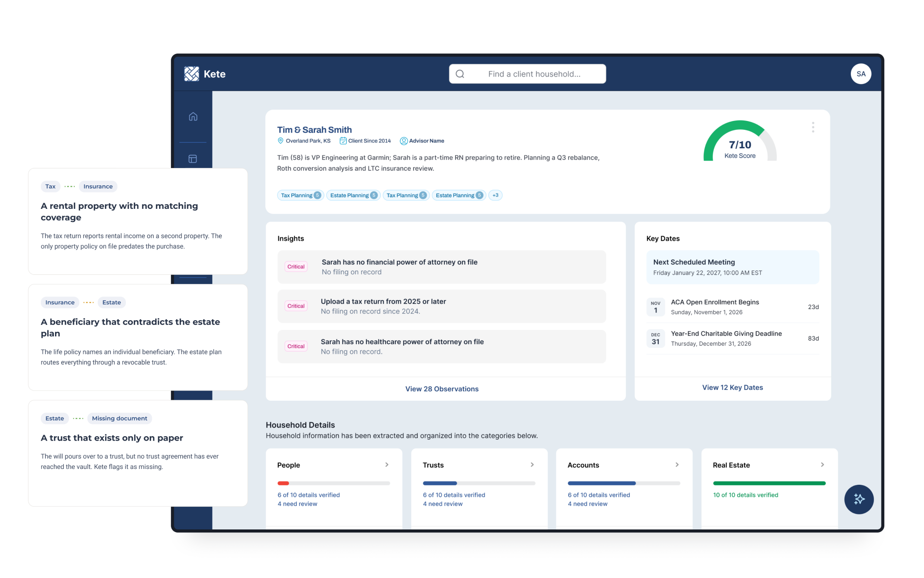
Task: Open the three-dot menu on household card
Action: [813, 127]
